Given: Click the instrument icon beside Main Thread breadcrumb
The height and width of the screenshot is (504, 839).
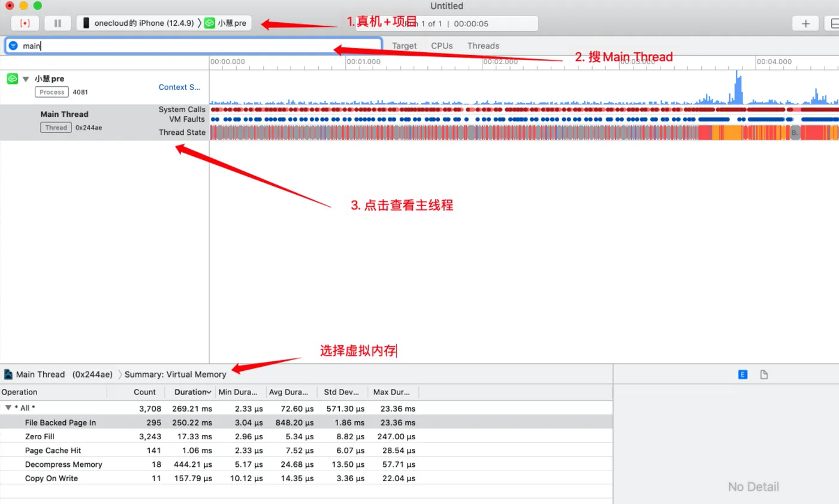Looking at the screenshot, I should coord(8,375).
